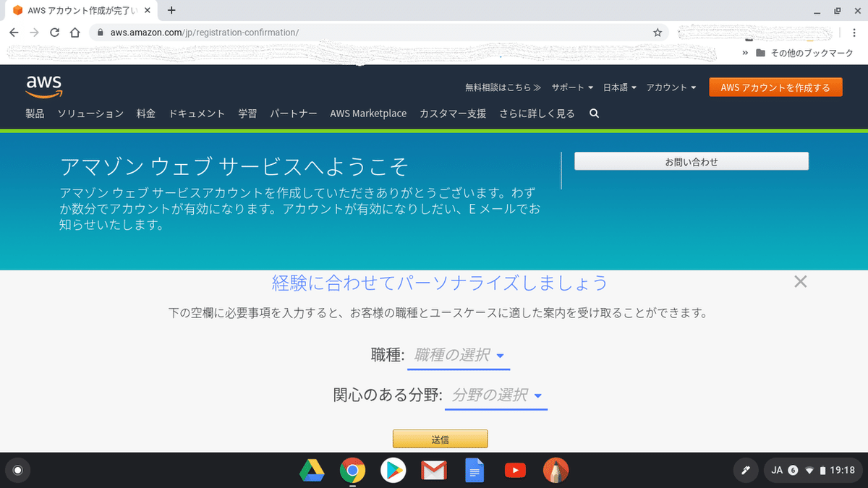Open the 職種の選択 dropdown
Viewport: 868px width, 488px height.
[458, 355]
